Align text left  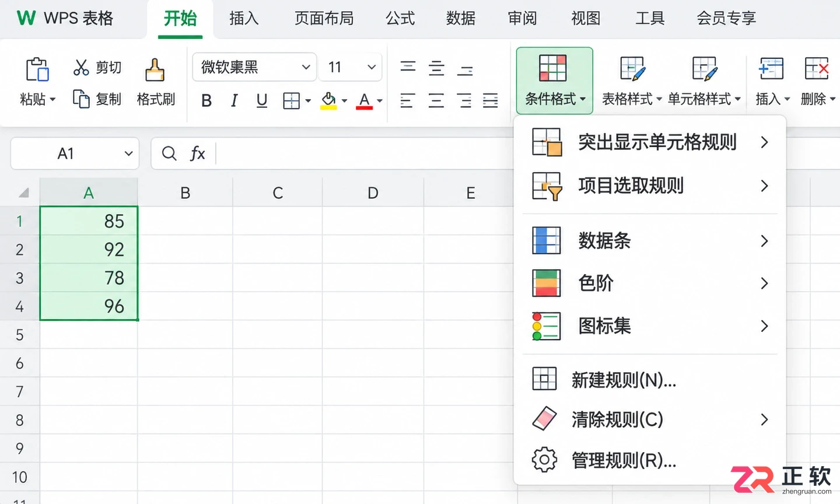407,101
